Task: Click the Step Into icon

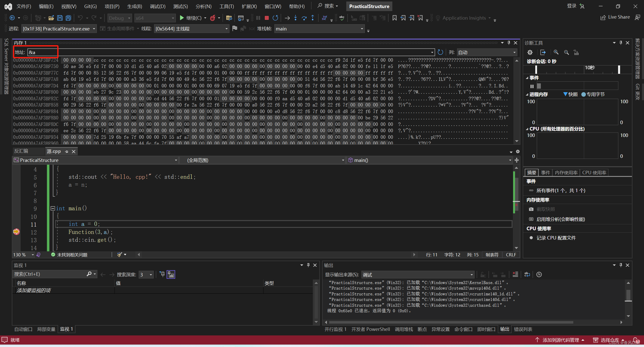Action: pyautogui.click(x=296, y=18)
